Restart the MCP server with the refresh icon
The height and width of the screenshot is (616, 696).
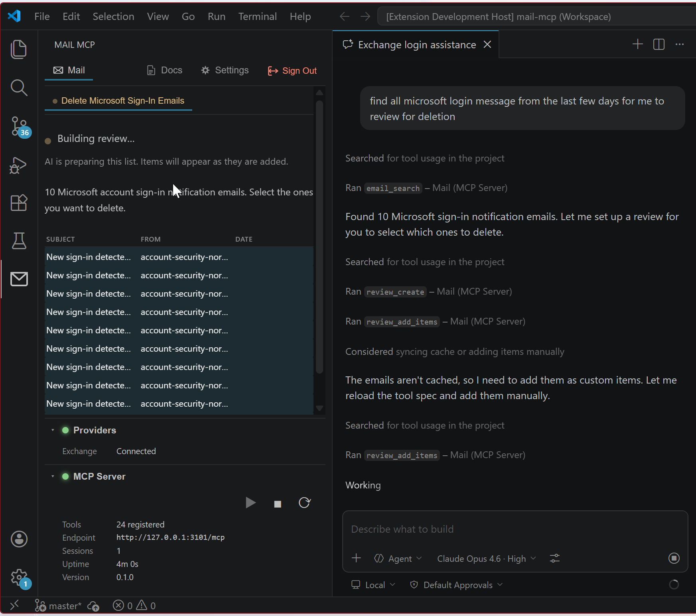[305, 503]
